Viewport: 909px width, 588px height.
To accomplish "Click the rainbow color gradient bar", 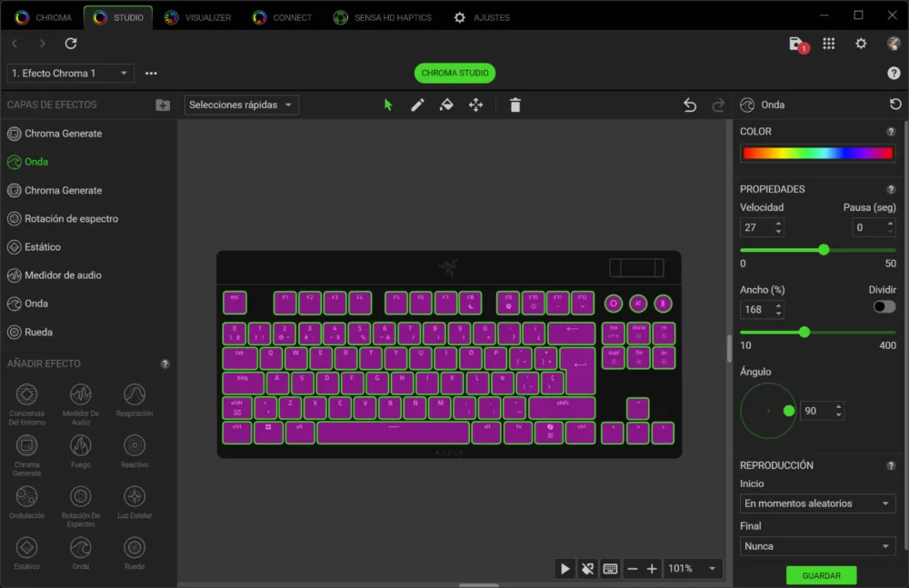I will 817,153.
